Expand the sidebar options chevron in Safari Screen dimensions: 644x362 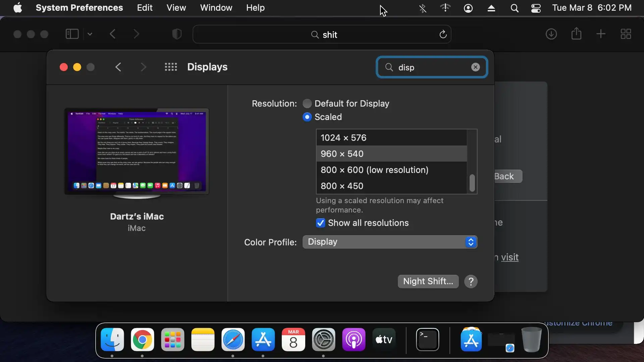tap(90, 34)
